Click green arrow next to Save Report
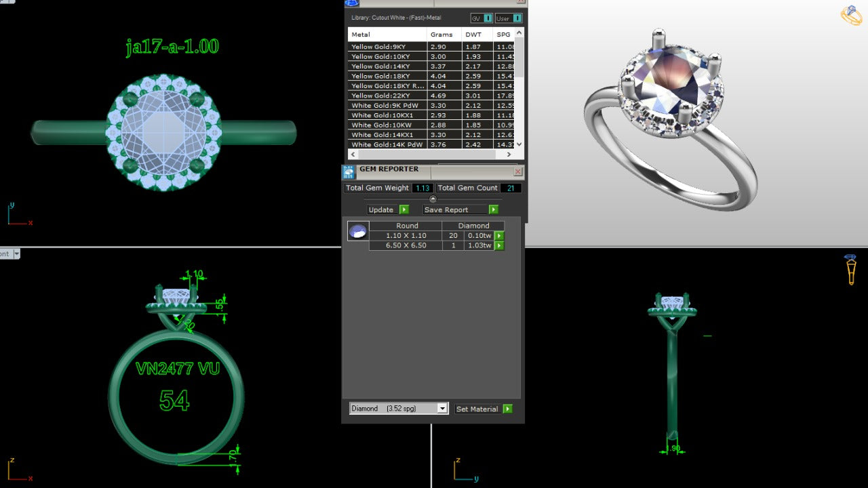 (x=494, y=209)
